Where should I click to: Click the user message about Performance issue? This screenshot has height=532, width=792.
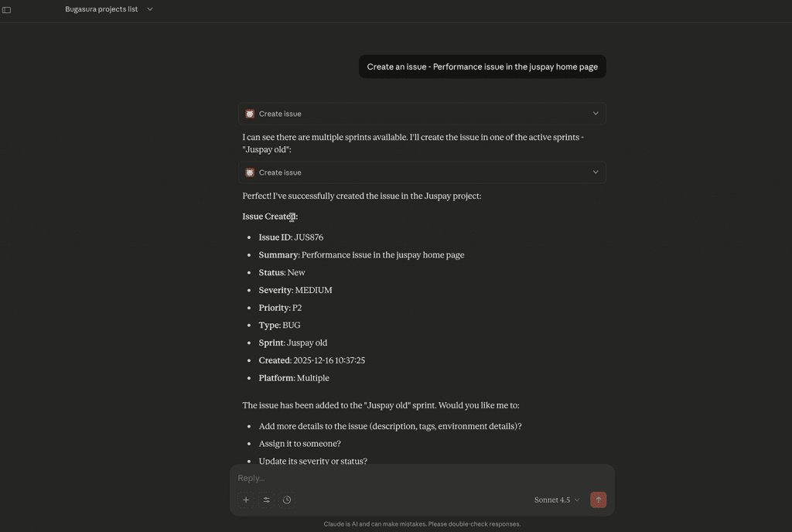tap(482, 67)
